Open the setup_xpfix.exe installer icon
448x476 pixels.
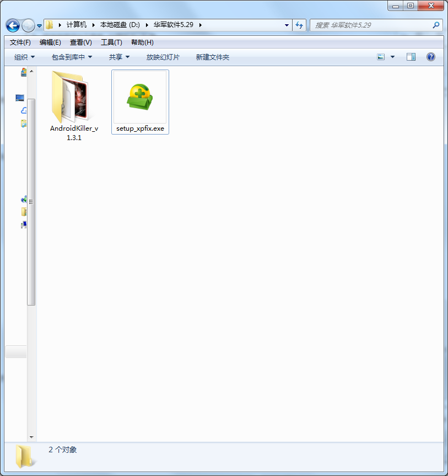tap(140, 97)
